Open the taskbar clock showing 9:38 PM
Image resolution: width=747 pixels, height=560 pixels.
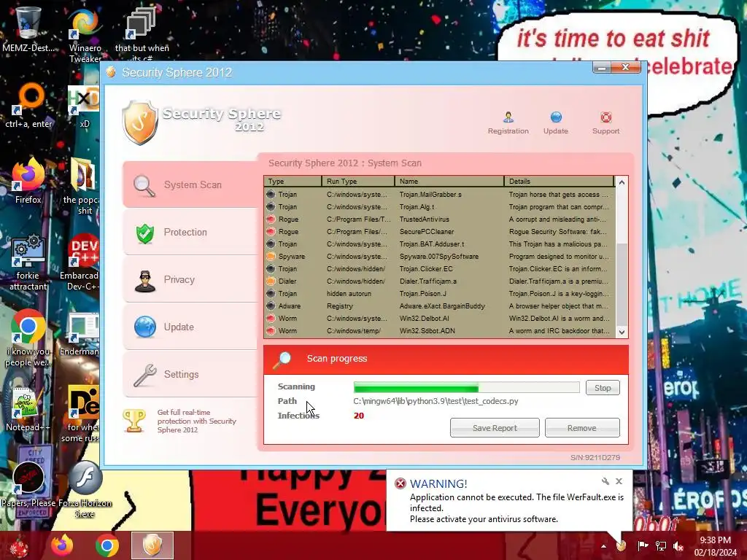point(715,546)
